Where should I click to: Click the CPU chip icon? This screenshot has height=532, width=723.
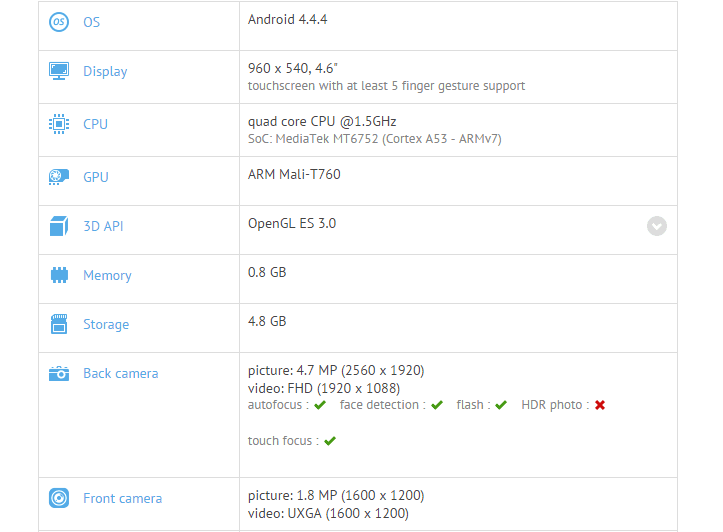pyautogui.click(x=59, y=124)
